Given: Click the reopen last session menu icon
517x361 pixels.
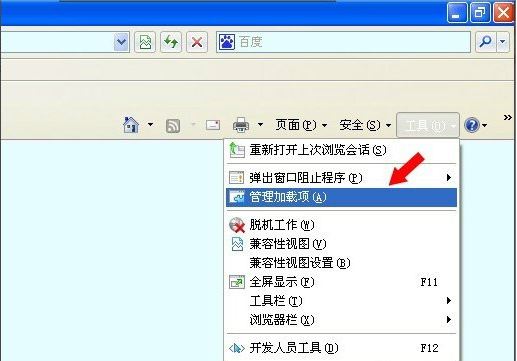Looking at the screenshot, I should tap(237, 150).
